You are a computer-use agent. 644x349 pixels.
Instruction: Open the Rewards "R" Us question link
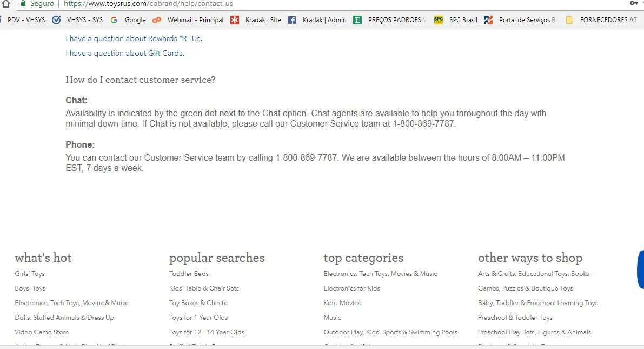click(x=134, y=38)
